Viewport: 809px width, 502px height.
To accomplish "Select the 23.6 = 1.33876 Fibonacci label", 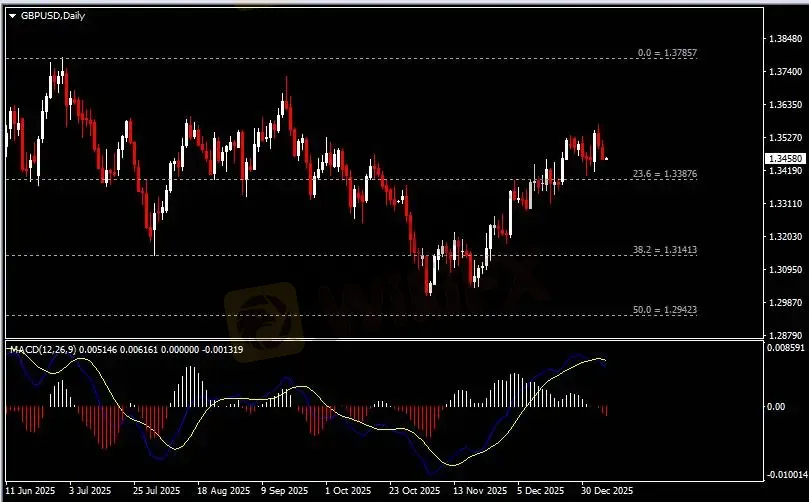I will (665, 174).
